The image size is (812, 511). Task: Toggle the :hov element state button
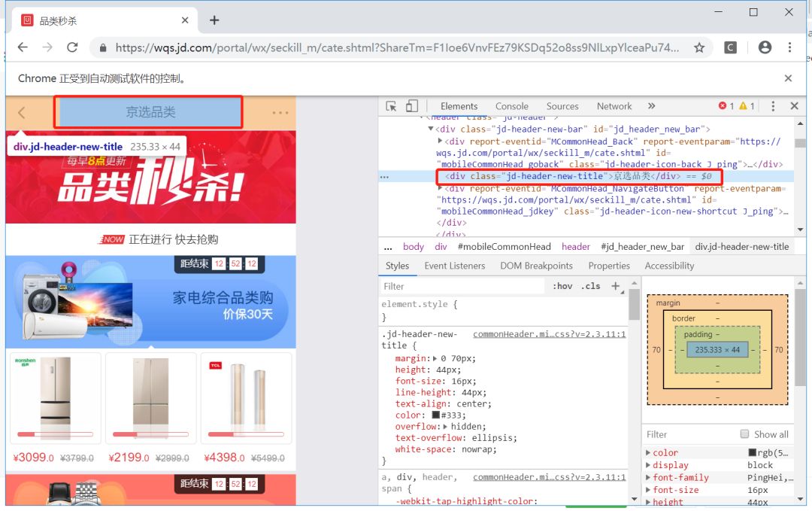pos(562,286)
